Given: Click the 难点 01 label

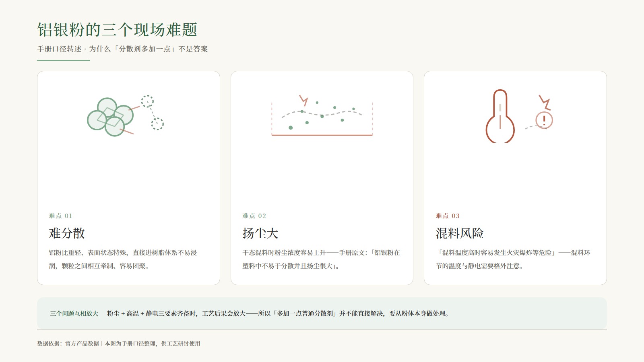Looking at the screenshot, I should coord(60,216).
